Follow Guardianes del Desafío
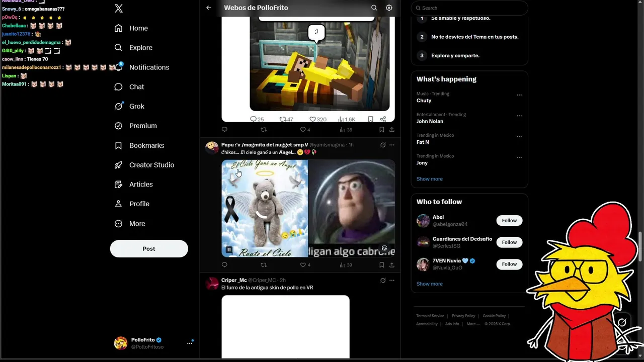The height and width of the screenshot is (362, 644). tap(509, 242)
